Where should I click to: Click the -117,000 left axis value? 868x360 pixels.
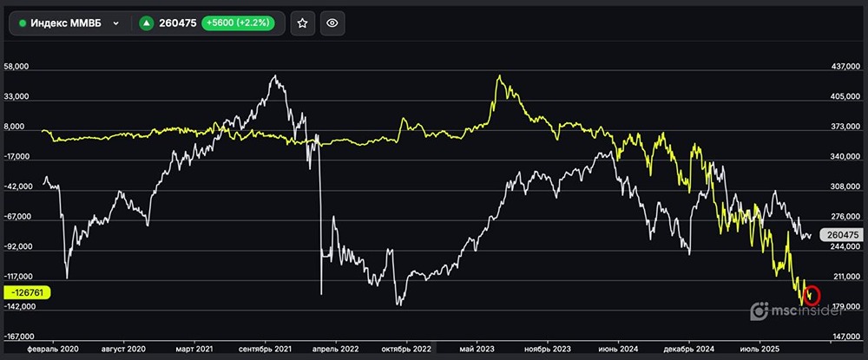(17, 277)
